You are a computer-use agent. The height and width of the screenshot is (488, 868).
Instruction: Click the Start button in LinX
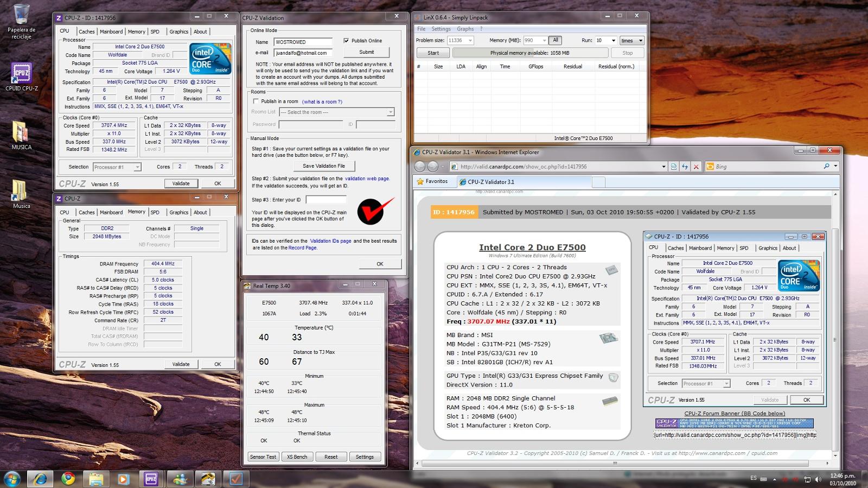pos(433,53)
